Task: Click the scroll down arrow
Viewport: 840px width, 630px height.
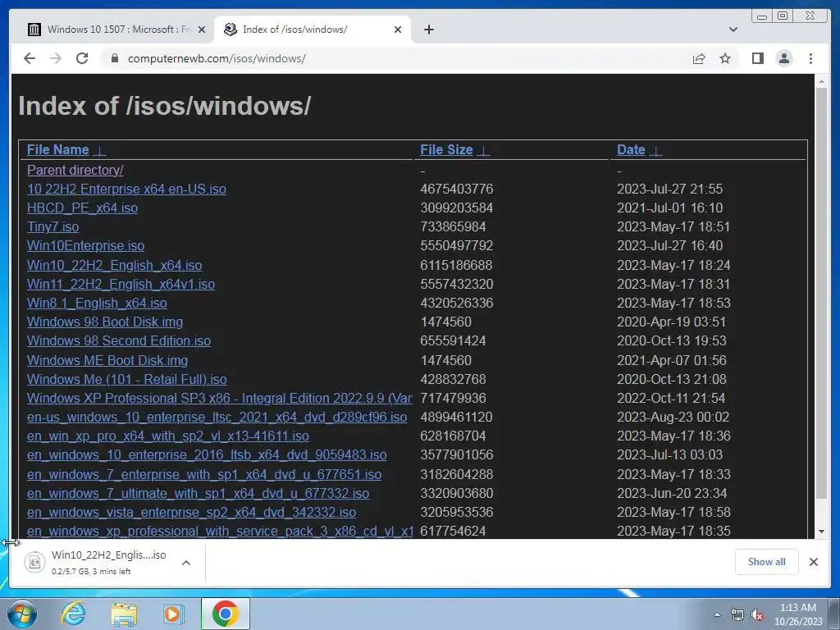Action: (821, 532)
